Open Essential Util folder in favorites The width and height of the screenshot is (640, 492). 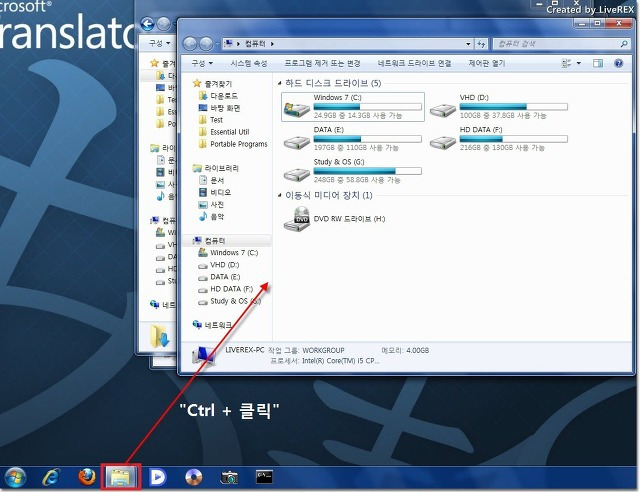click(229, 132)
